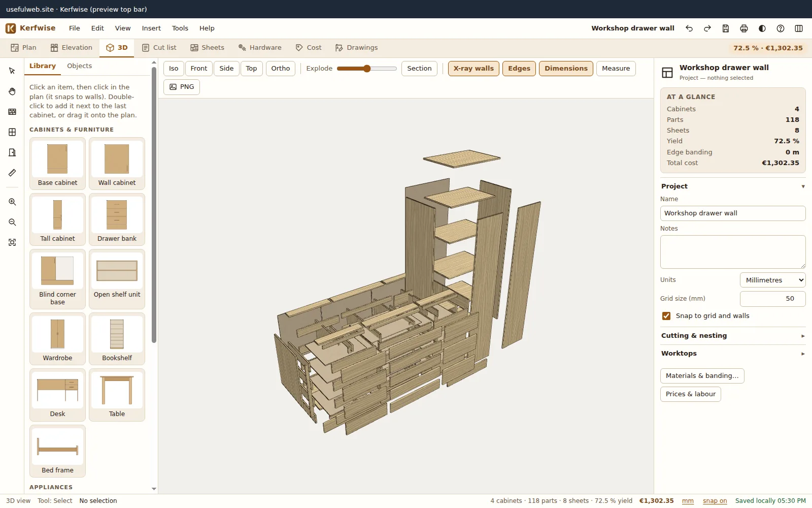
Task: Select the ruler measure tool icon
Action: point(12,173)
